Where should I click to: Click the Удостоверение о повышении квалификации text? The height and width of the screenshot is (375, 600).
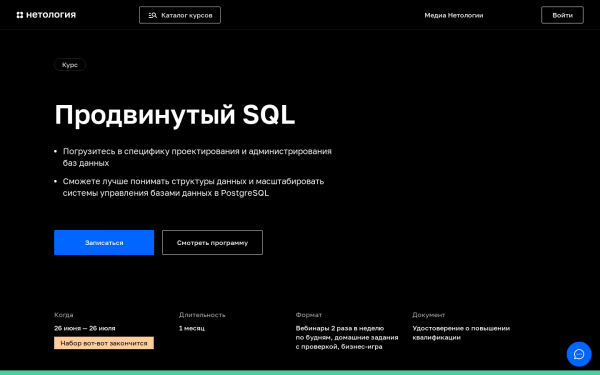[461, 333]
